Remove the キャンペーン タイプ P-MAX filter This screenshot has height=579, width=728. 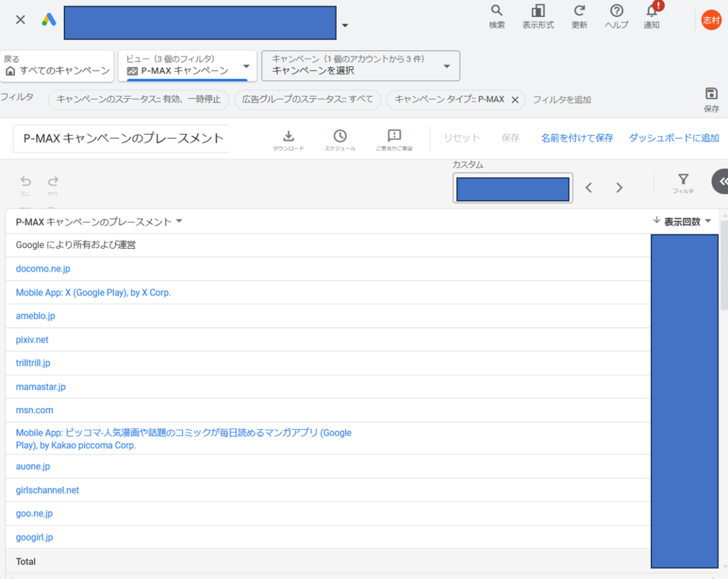tap(515, 100)
